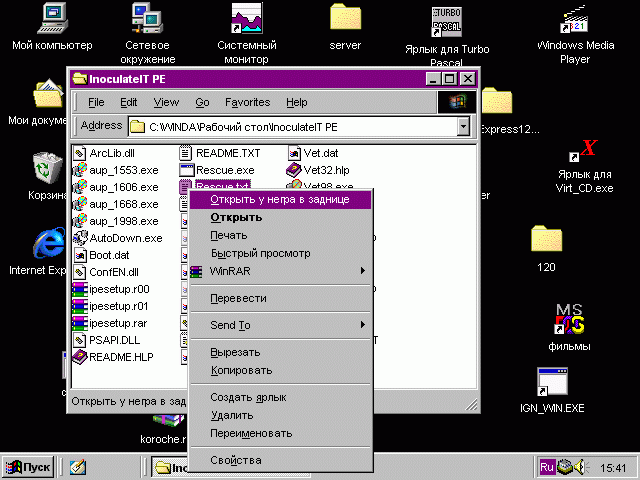
Task: Launch Internet Explorer desktop icon
Action: (x=49, y=243)
